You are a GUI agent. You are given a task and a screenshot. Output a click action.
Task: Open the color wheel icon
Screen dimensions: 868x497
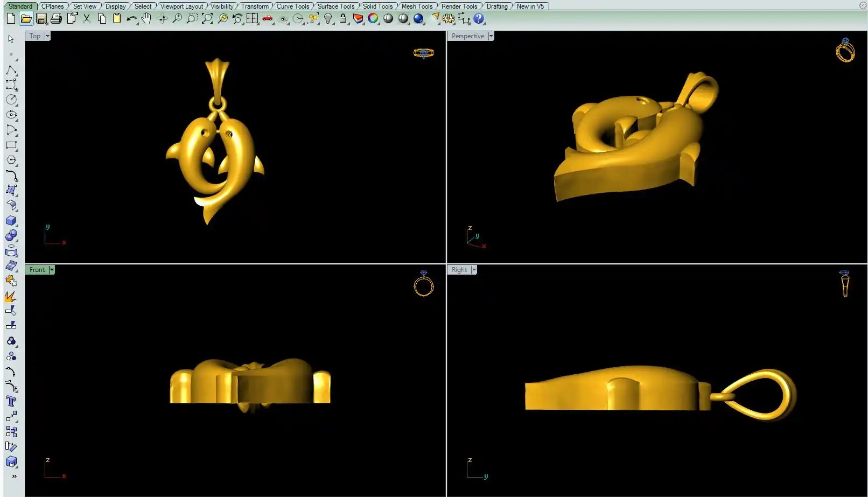373,19
